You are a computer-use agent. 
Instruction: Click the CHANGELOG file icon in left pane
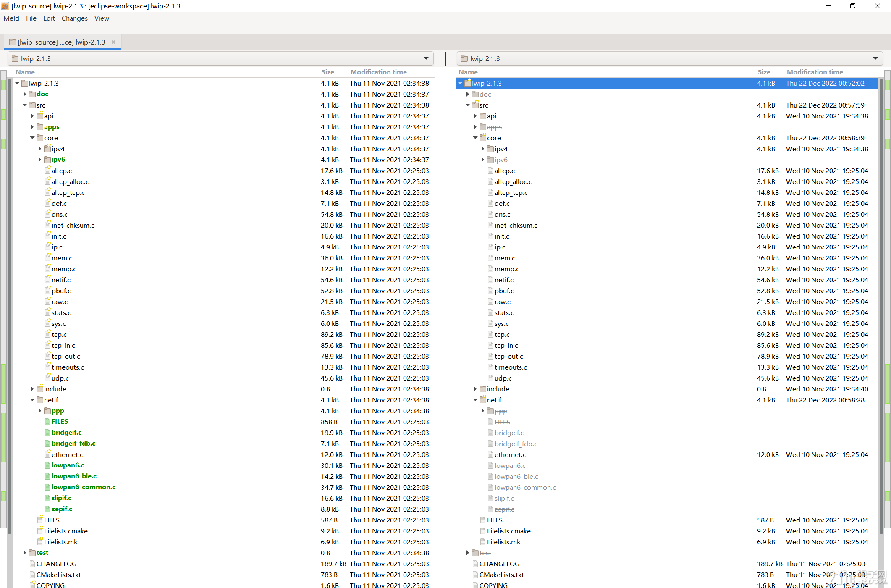tap(33, 564)
